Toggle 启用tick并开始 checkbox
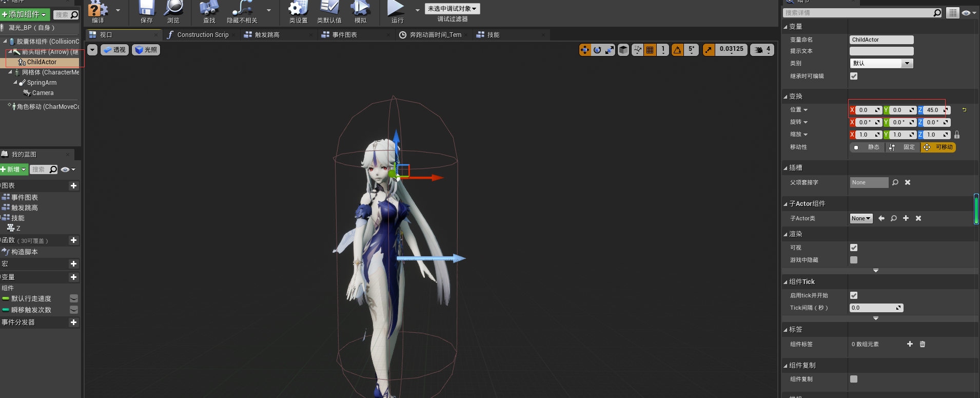The image size is (980, 398). click(854, 295)
